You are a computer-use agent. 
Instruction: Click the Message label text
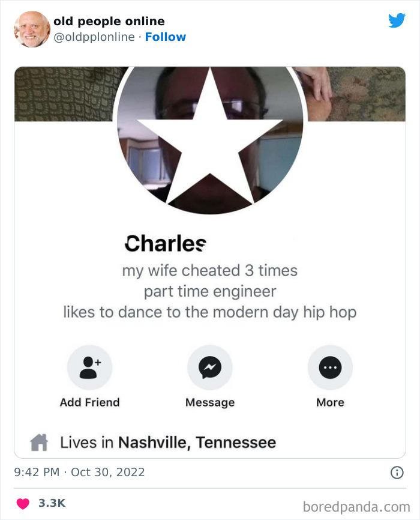point(210,402)
